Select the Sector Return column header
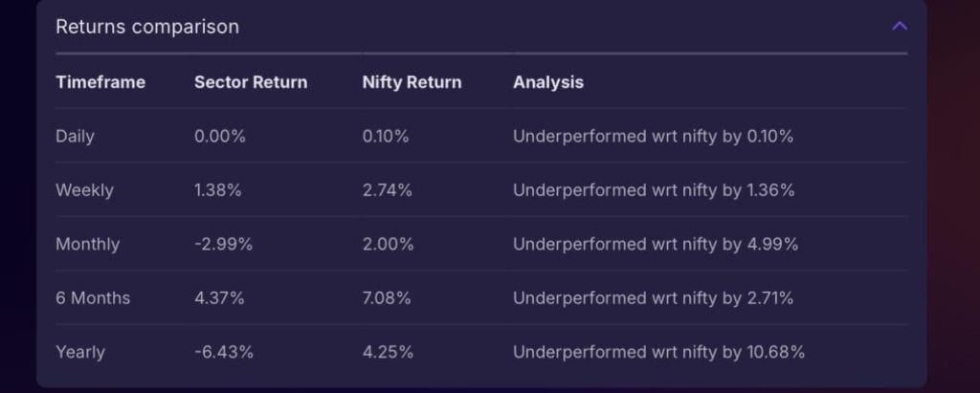Screen dimensions: 980x393 click(x=251, y=82)
